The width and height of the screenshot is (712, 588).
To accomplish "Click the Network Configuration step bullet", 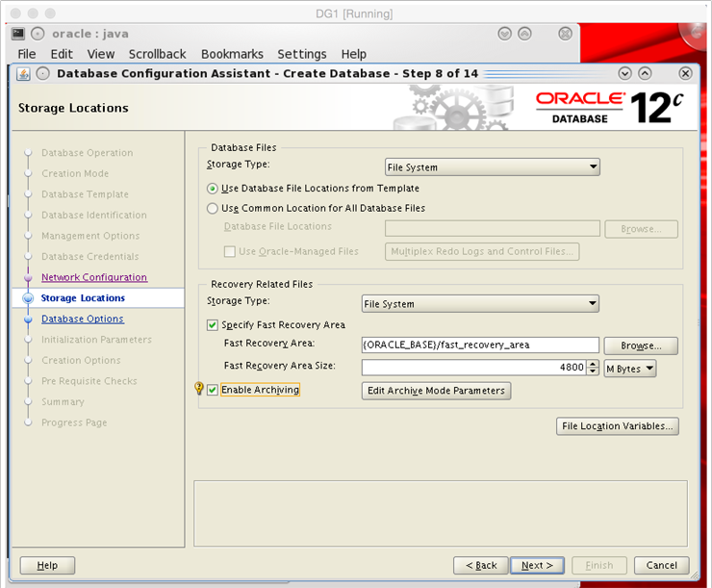I will 28,277.
